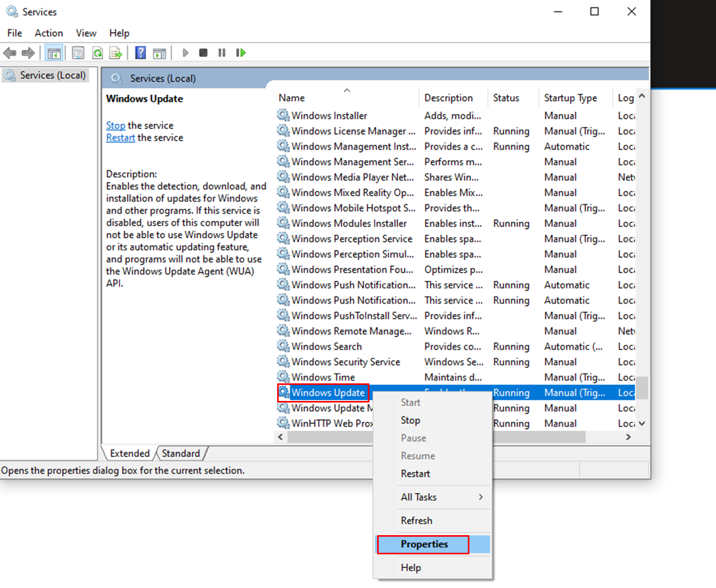Viewport: 716px width, 588px height.
Task: Click the vertical scrollbar up arrow
Action: pos(642,96)
